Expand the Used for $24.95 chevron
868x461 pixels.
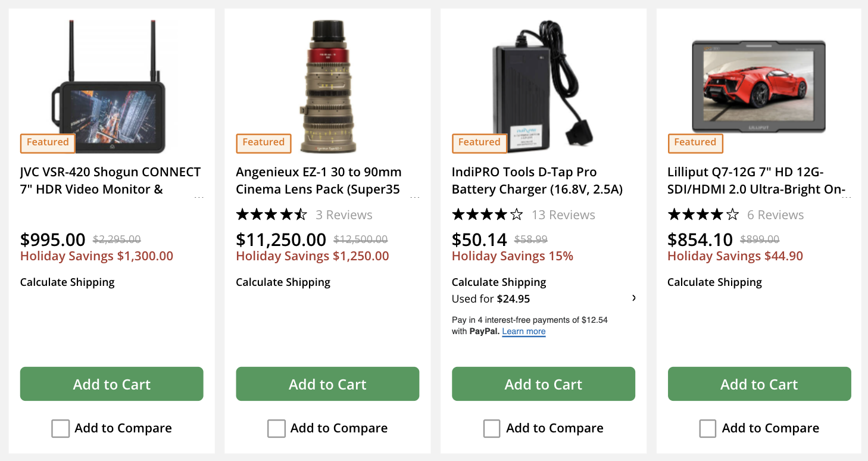[x=634, y=298]
